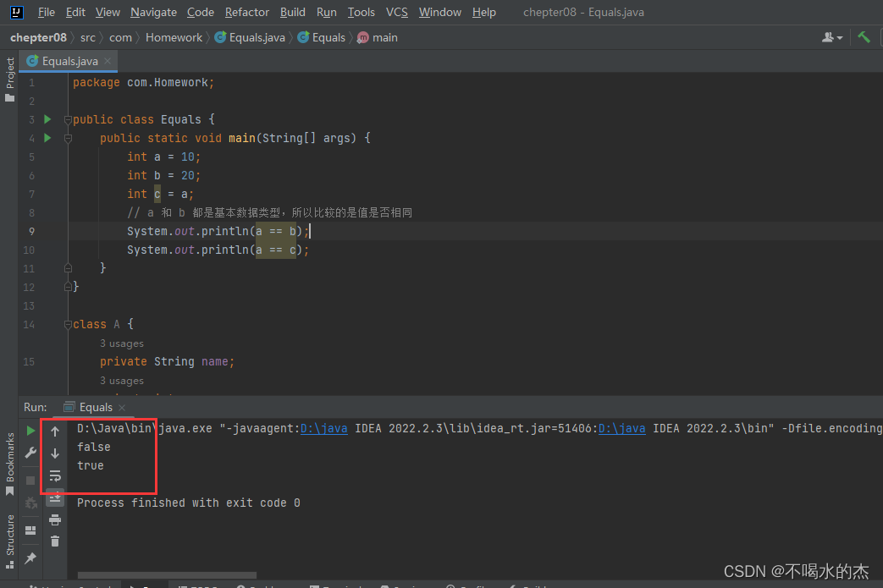The height and width of the screenshot is (588, 883).
Task: Click 3 usages hint above private String name
Action: coord(122,343)
